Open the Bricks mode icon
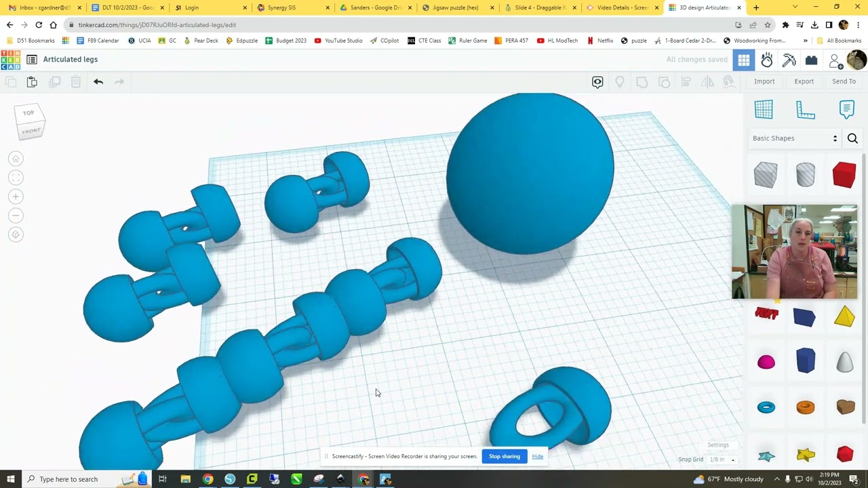 [x=811, y=60]
